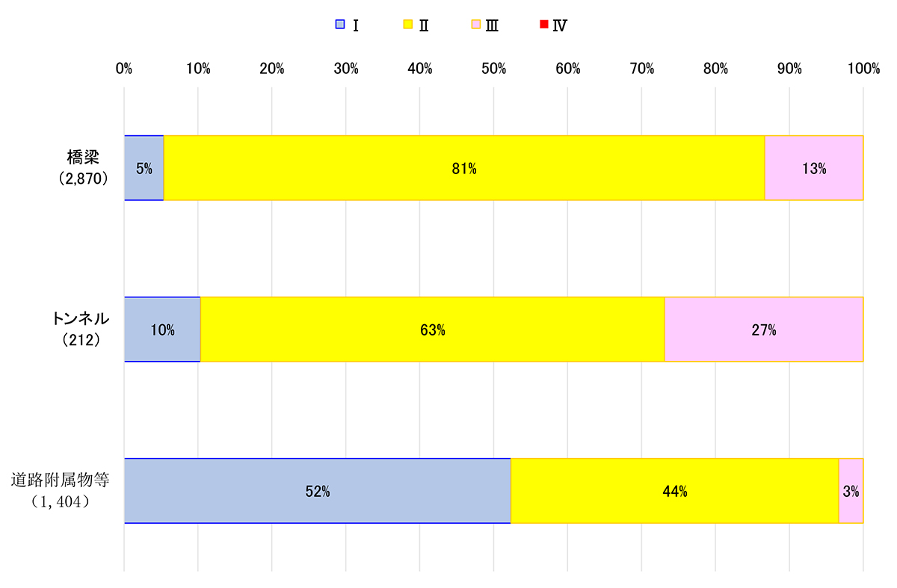Select the 13% pink segment of 橋梁 bar

[813, 168]
